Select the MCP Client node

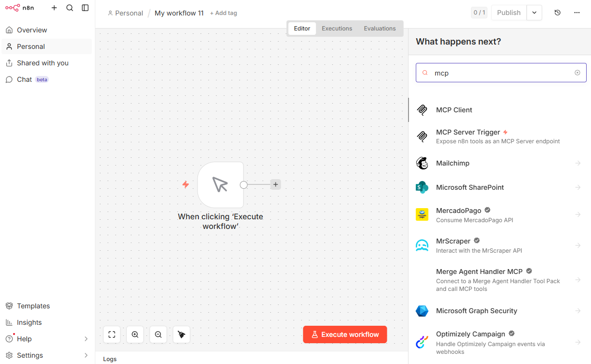[500, 110]
